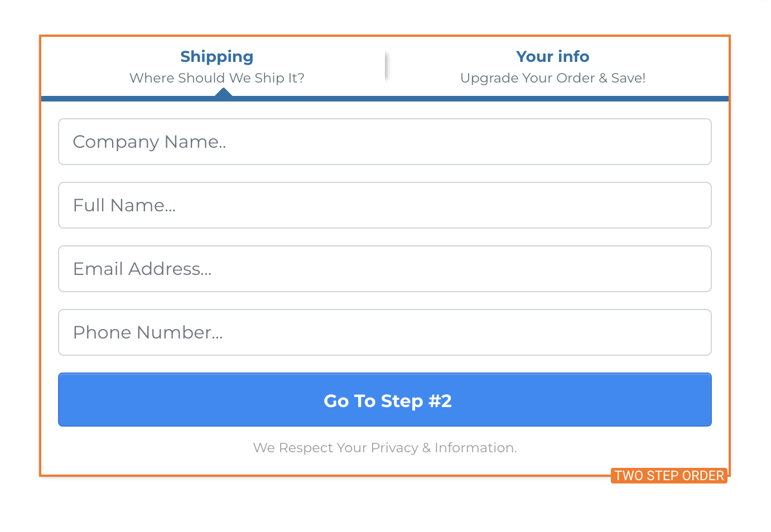Click the arrow indicator under Shipping

pos(224,93)
